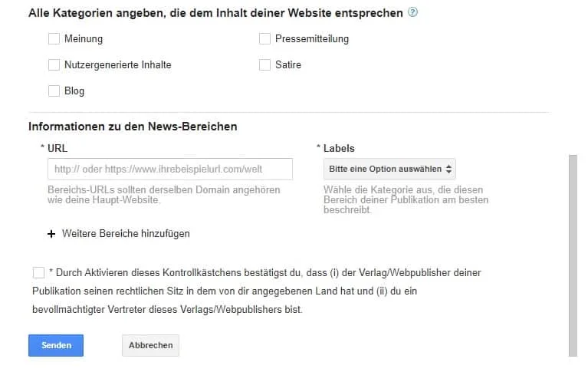Open the Labels dropdown 'Bitte eine Option auswählen'
588x385 pixels.
click(389, 169)
